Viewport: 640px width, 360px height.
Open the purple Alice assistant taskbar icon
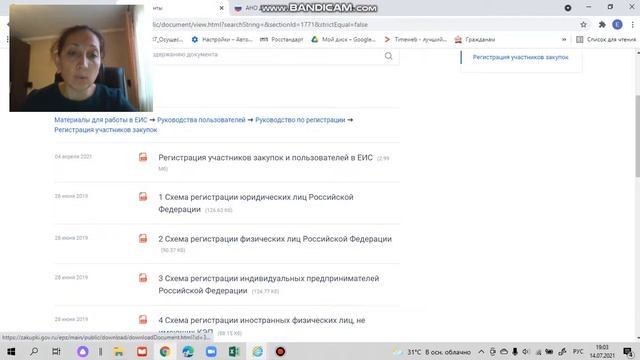tap(82, 351)
